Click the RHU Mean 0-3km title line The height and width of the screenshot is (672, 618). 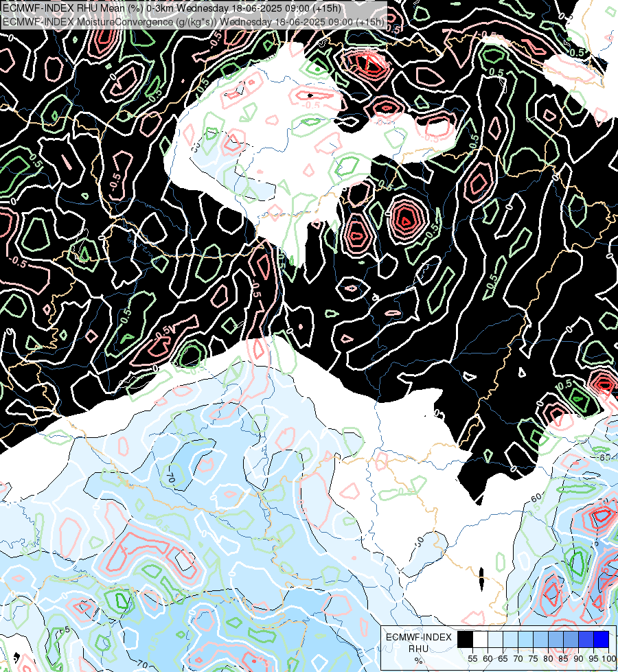(x=172, y=8)
